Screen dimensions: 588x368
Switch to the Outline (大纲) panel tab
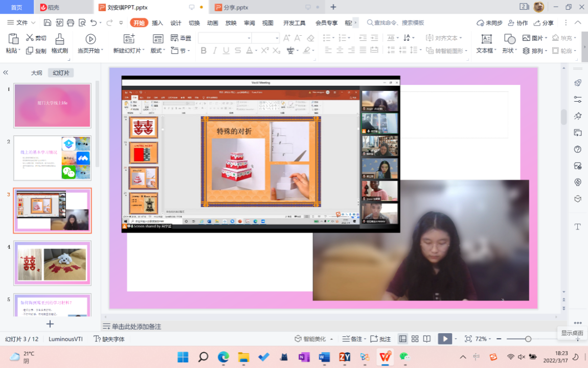[x=37, y=73]
